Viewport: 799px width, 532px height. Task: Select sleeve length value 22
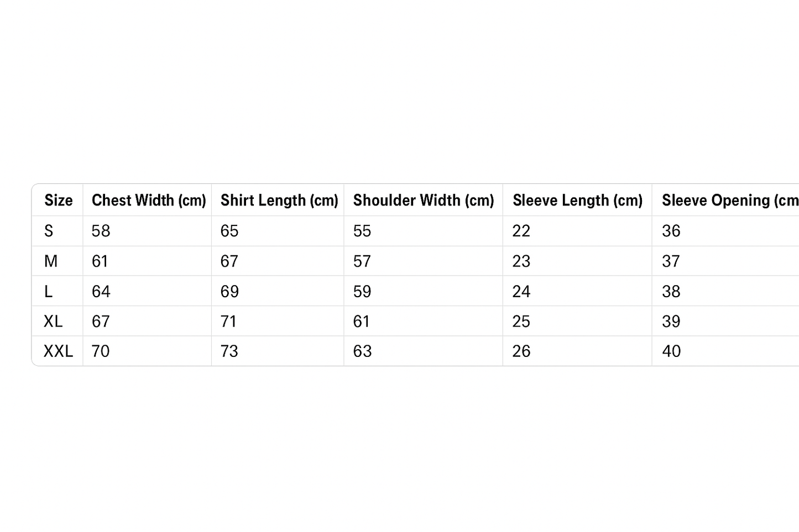click(521, 231)
